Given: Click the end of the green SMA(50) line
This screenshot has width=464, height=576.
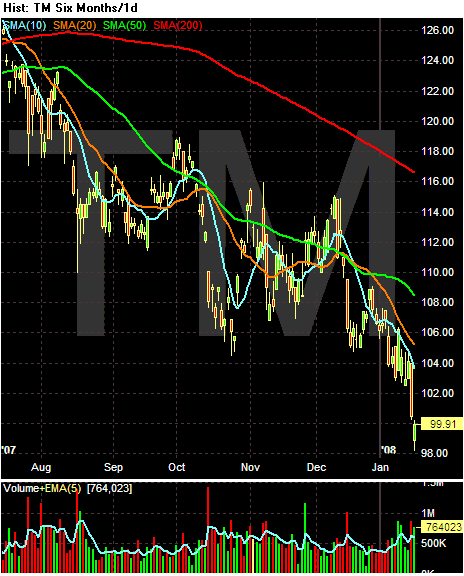Looking at the screenshot, I should (413, 294).
